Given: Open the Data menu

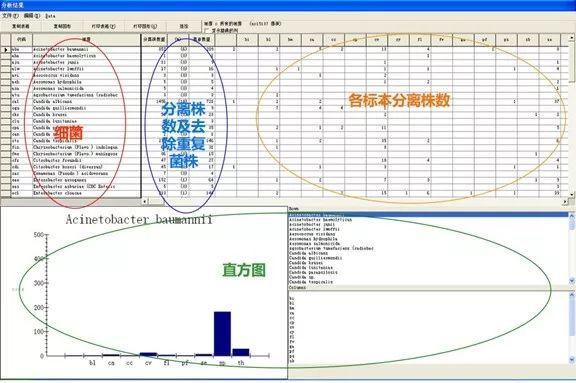Looking at the screenshot, I should (51, 16).
